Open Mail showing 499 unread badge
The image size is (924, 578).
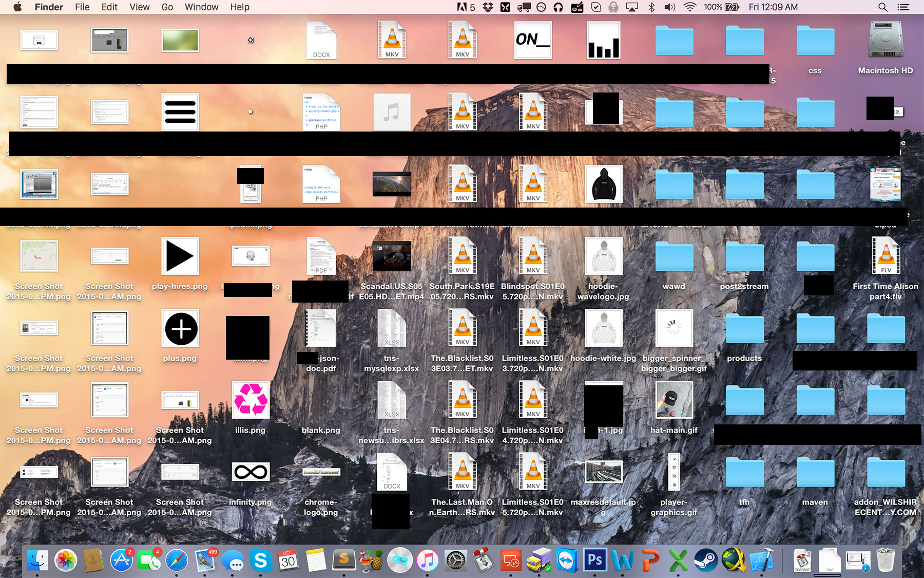tap(205, 560)
